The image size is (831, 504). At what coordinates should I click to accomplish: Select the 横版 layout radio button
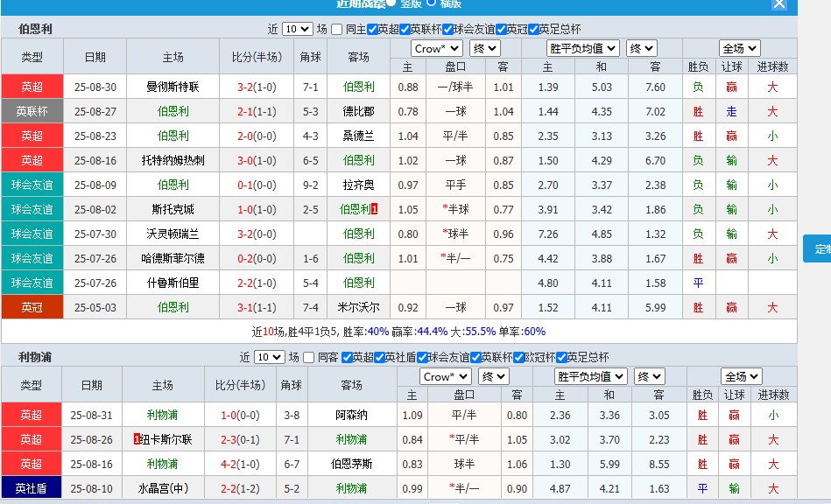point(432,3)
